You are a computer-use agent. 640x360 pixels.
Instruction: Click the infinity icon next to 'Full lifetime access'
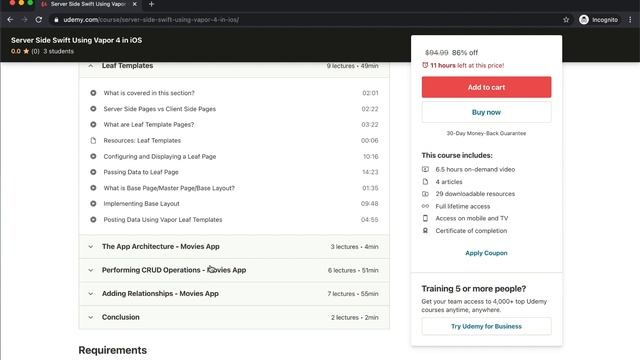point(425,207)
